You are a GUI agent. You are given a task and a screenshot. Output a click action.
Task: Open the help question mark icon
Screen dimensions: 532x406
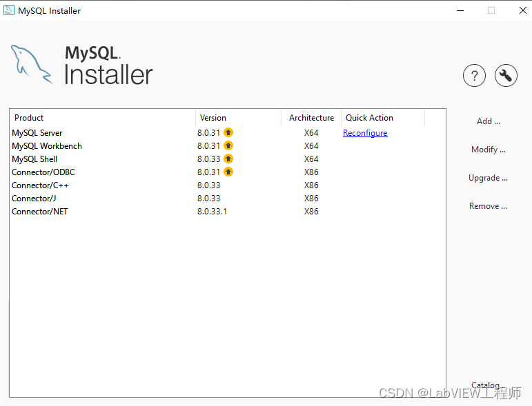[474, 75]
